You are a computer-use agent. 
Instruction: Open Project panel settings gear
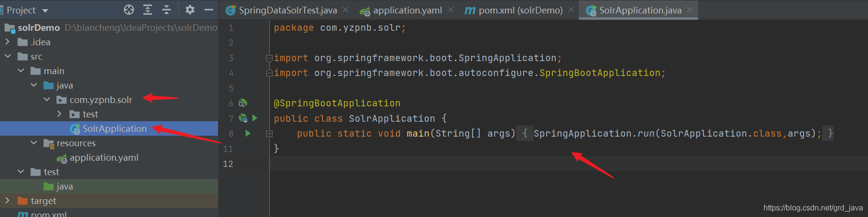click(190, 10)
